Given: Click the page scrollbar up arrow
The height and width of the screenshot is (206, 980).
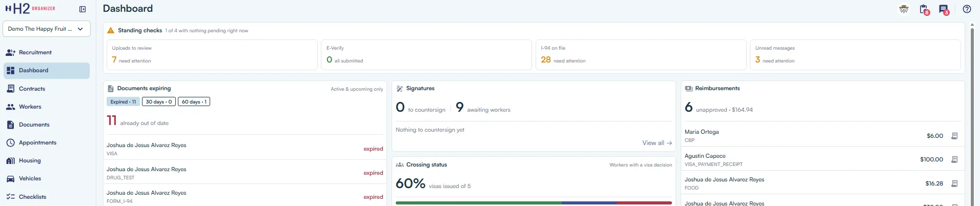Looking at the screenshot, I should (x=972, y=25).
